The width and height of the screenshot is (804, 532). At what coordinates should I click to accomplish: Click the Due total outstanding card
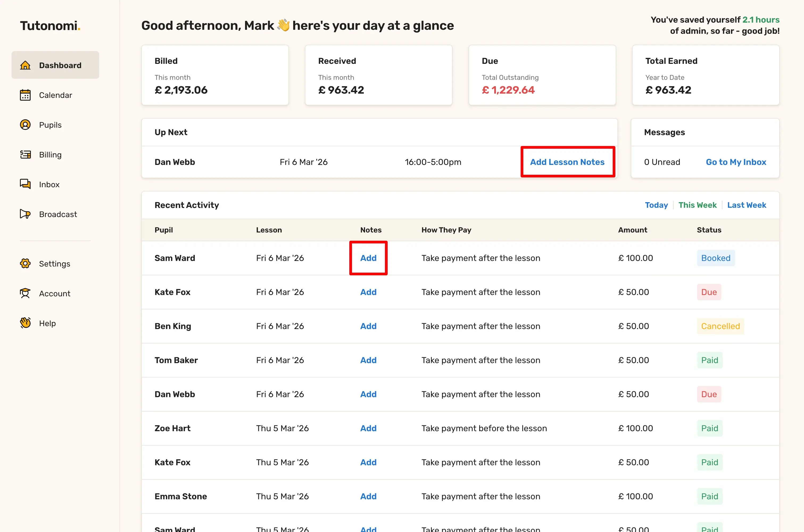(x=542, y=75)
